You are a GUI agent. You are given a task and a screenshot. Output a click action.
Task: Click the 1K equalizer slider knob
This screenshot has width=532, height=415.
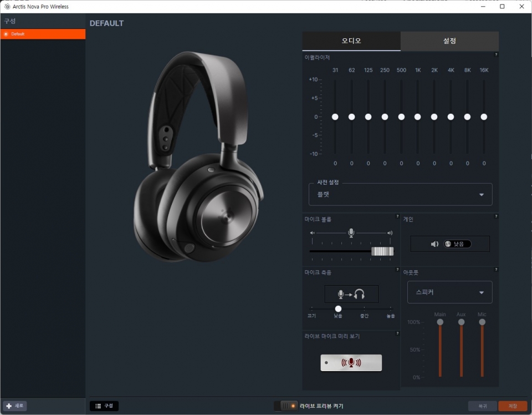[x=418, y=117]
